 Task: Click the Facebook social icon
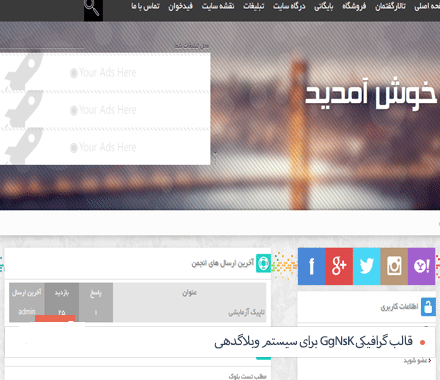pyautogui.click(x=312, y=266)
